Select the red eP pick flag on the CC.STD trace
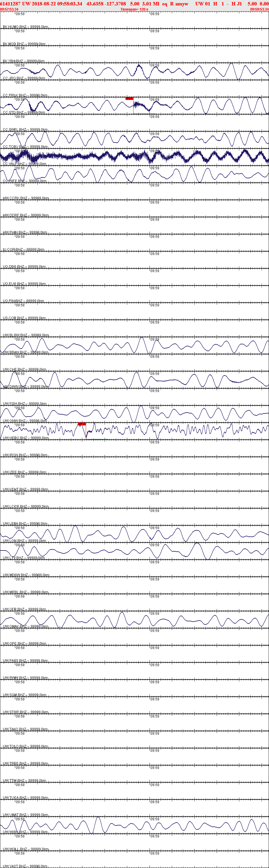The width and height of the screenshot is (269, 868). coord(129,99)
